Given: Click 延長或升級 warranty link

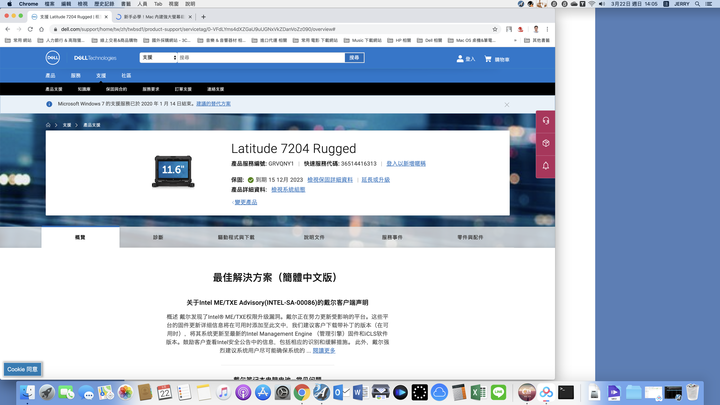Looking at the screenshot, I should (376, 180).
